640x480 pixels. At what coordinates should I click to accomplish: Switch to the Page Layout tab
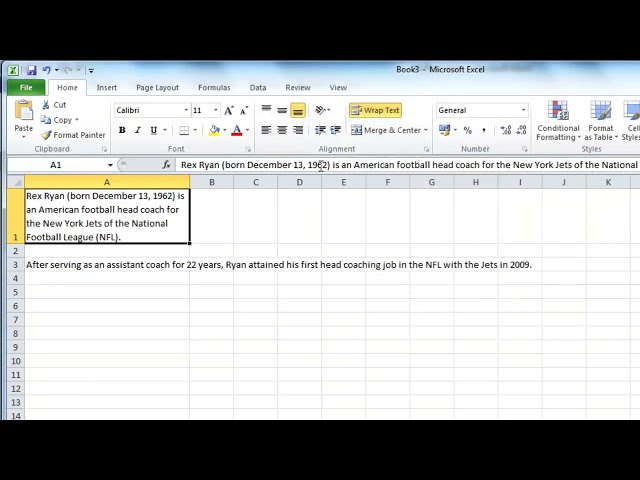click(157, 87)
